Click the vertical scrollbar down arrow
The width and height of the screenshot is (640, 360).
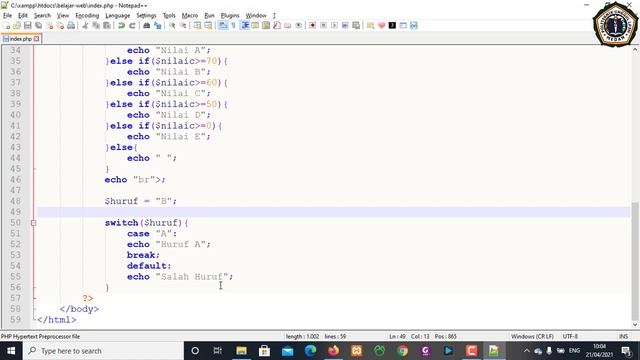tap(635, 325)
